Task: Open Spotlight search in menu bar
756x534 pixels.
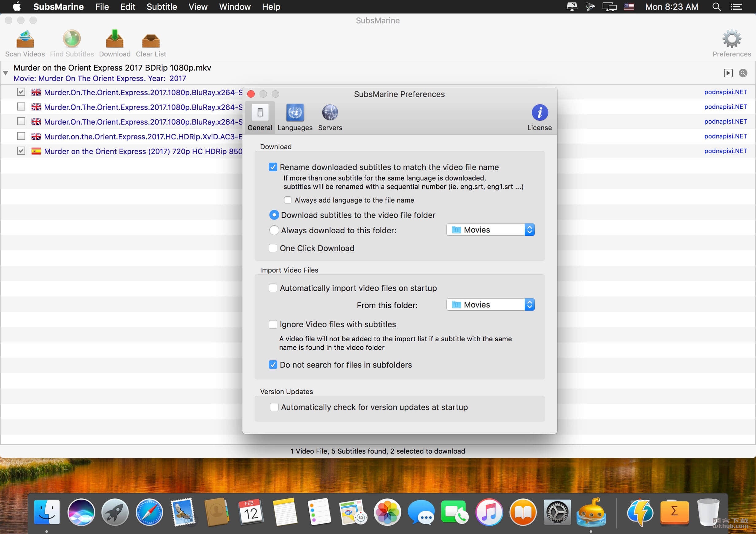Action: (x=716, y=6)
